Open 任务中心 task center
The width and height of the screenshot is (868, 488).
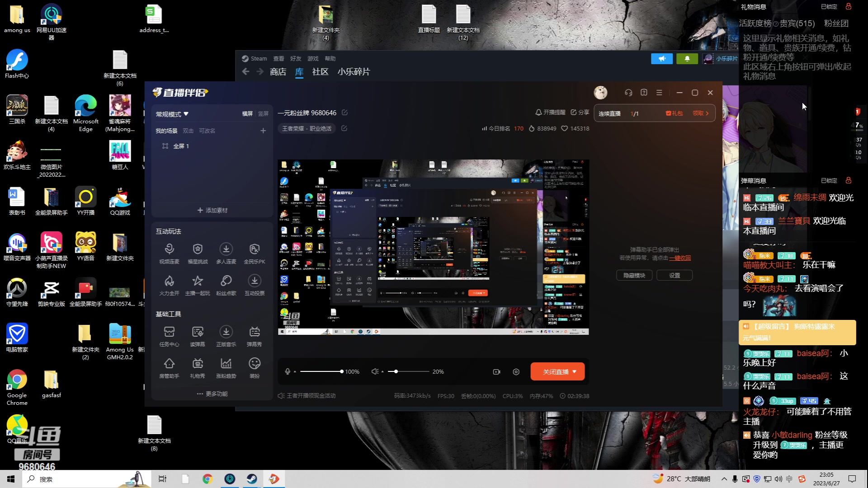pyautogui.click(x=169, y=336)
